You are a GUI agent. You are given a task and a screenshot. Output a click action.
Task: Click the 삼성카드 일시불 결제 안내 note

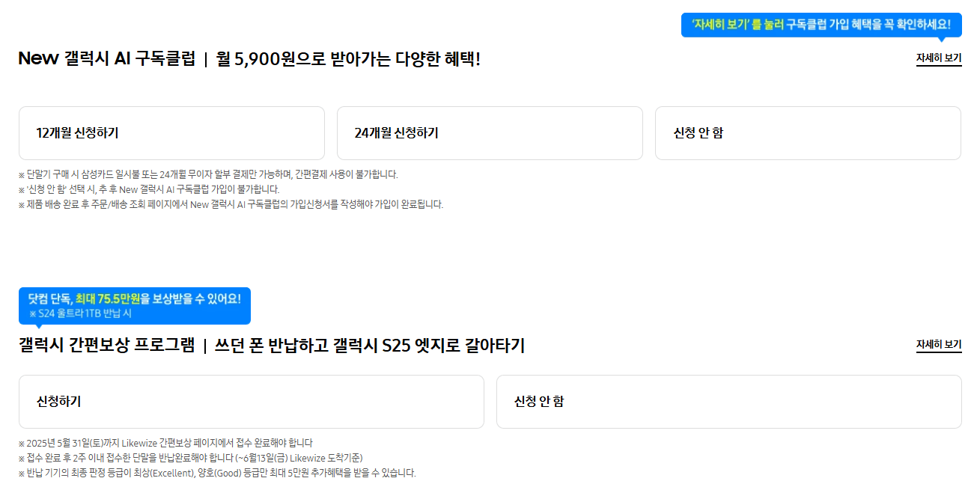point(210,174)
